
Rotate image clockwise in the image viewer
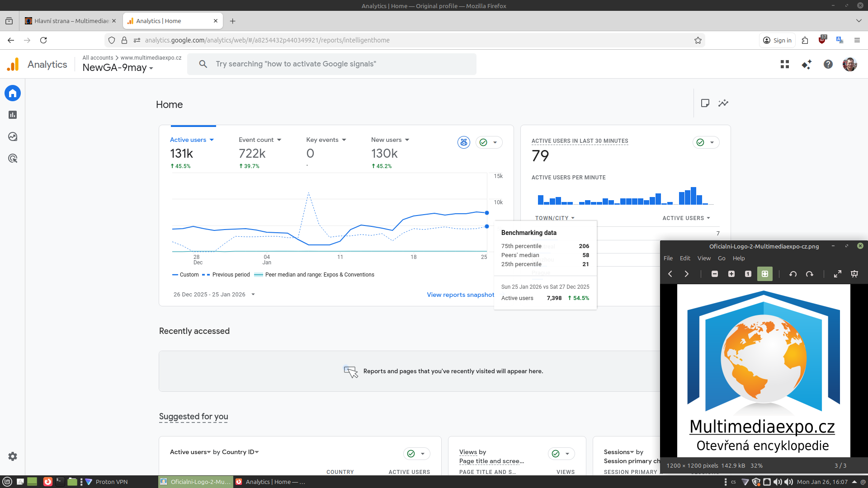(810, 274)
